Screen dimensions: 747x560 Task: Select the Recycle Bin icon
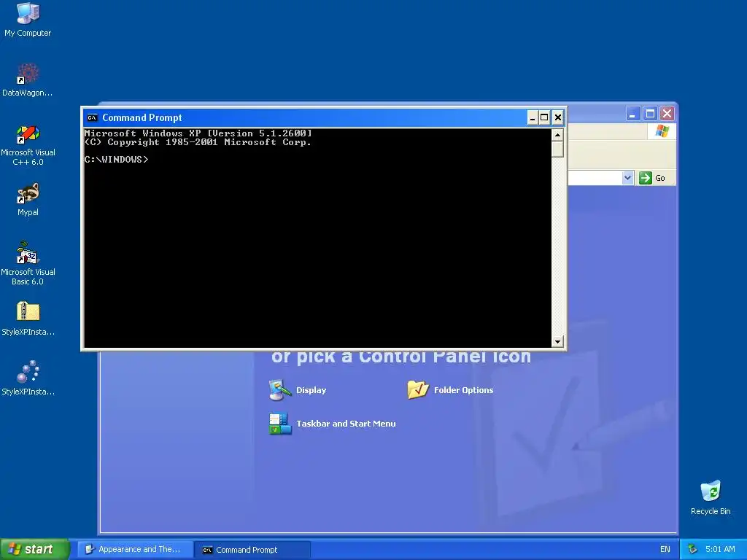711,491
